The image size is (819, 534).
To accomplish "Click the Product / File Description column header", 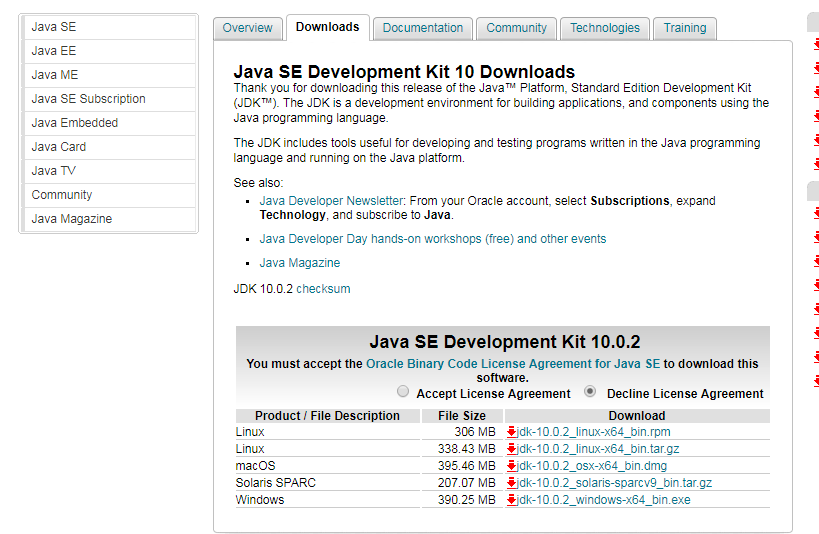I will point(327,416).
